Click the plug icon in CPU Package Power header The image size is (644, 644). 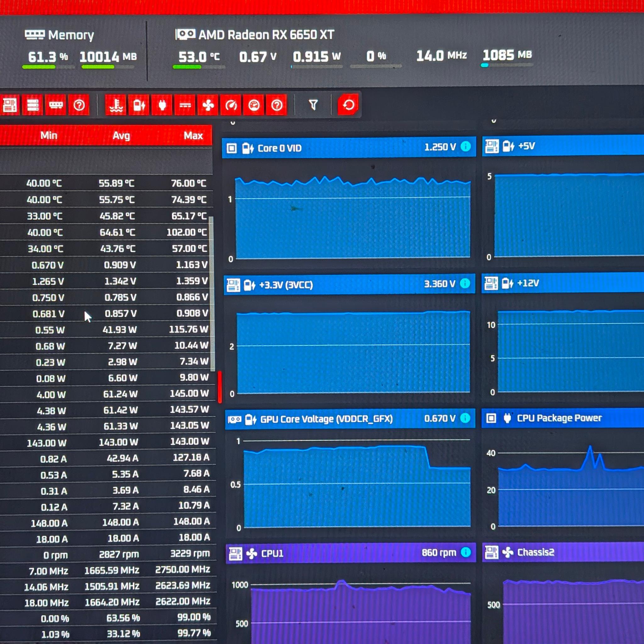pyautogui.click(x=507, y=418)
